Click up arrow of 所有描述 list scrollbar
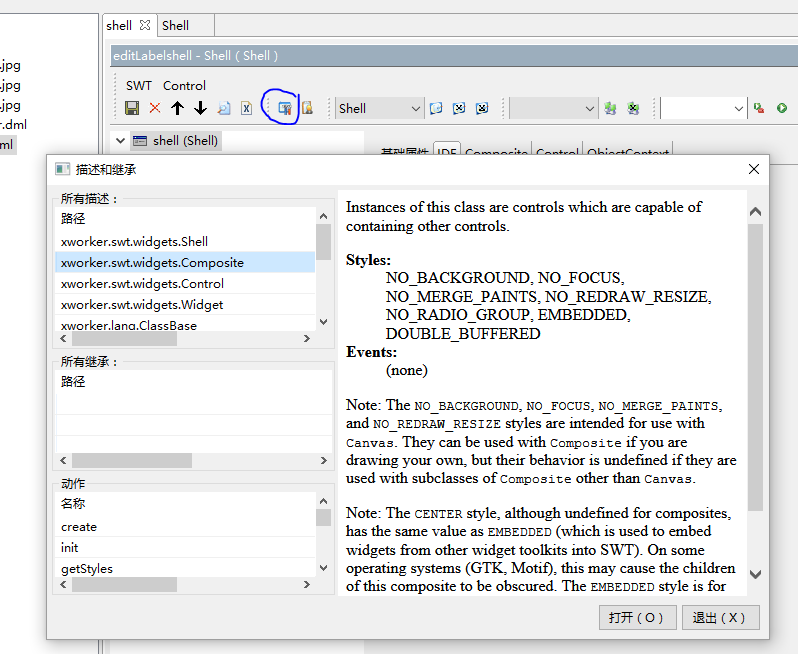Image resolution: width=798 pixels, height=654 pixels. (323, 216)
